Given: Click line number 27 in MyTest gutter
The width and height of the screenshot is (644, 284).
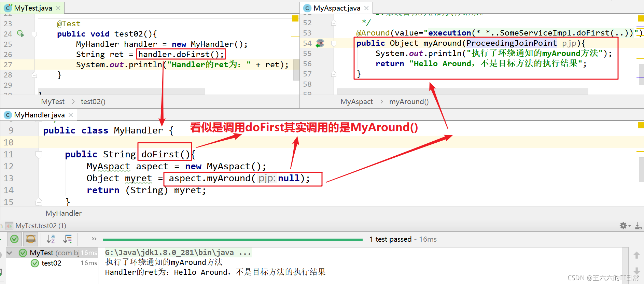Looking at the screenshot, I should [8, 65].
